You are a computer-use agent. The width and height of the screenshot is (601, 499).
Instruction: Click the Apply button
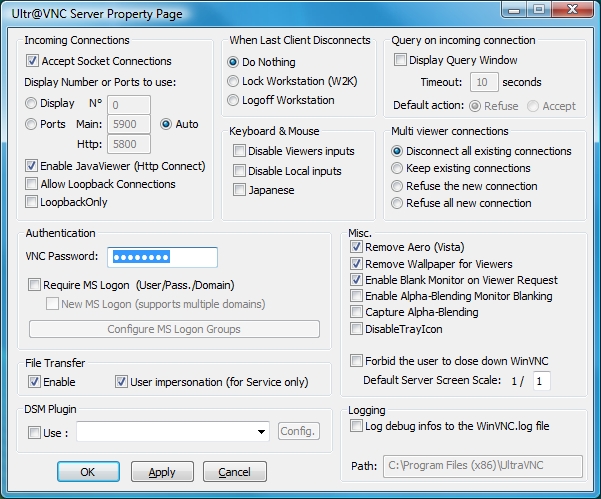[x=162, y=472]
